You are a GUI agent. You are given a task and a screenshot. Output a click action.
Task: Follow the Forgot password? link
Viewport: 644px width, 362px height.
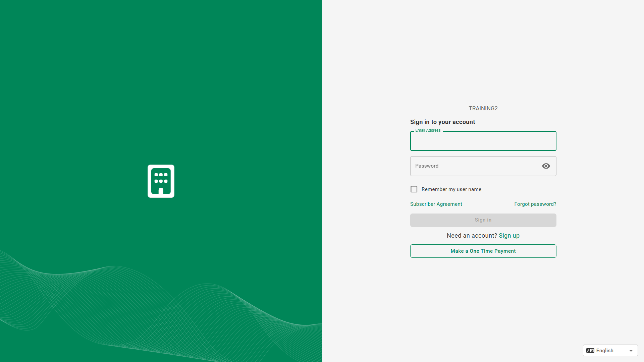pyautogui.click(x=535, y=204)
